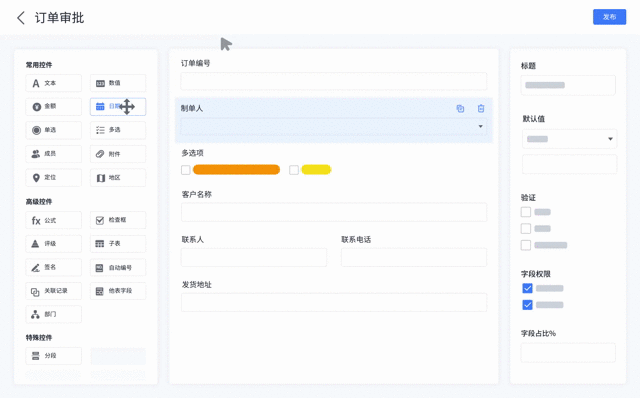
Task: Choose the 子表 sub-table control
Action: [x=118, y=244]
